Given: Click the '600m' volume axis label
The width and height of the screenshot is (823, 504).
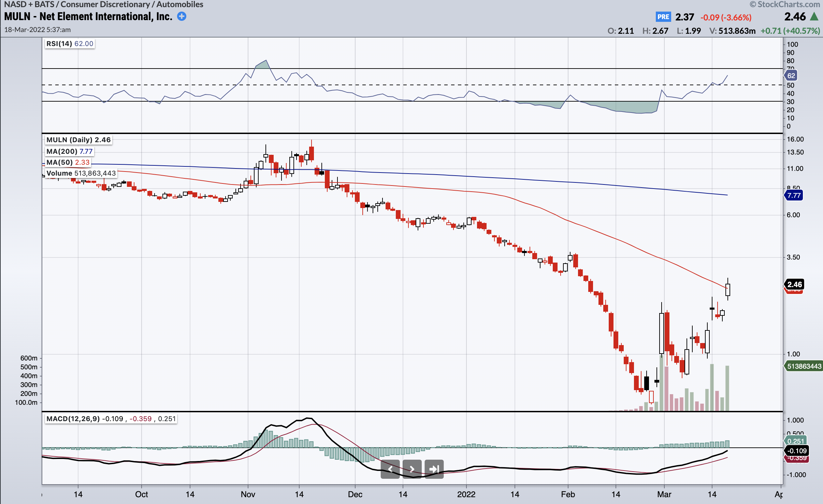Looking at the screenshot, I should coord(29,358).
